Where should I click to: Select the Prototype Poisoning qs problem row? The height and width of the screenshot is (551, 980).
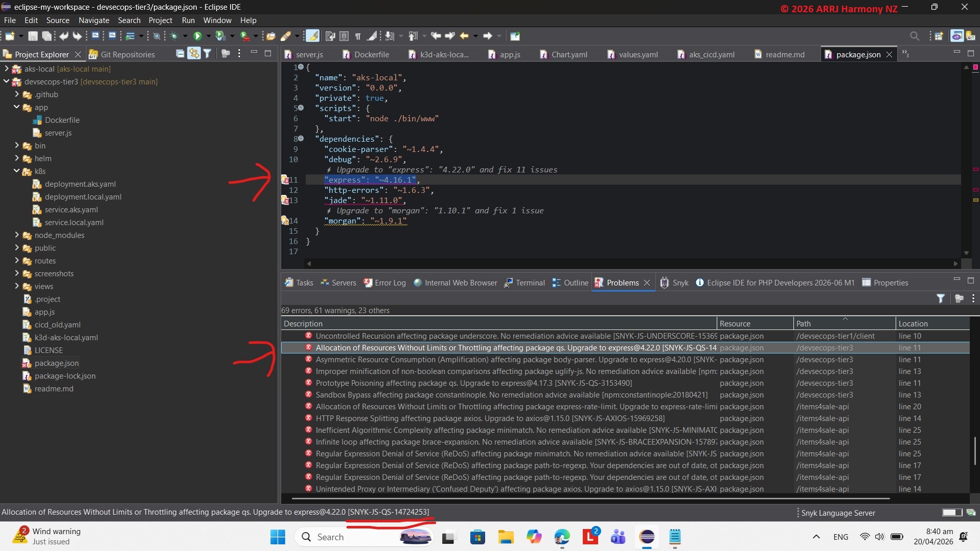click(x=625, y=383)
